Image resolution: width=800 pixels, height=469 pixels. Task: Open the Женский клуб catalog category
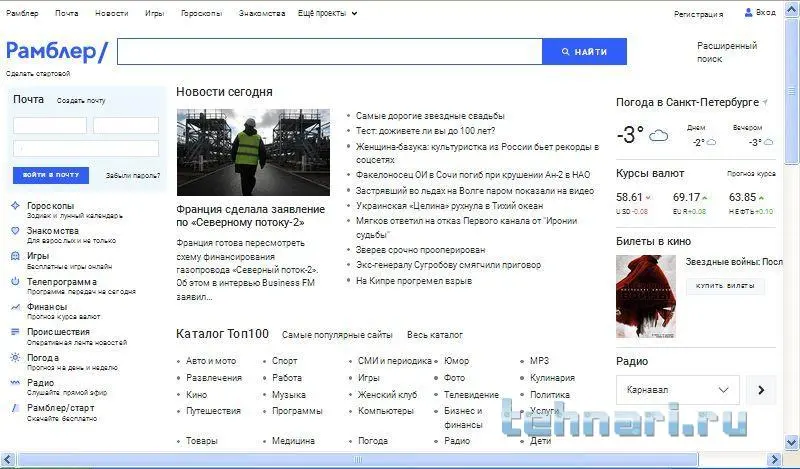coord(387,394)
